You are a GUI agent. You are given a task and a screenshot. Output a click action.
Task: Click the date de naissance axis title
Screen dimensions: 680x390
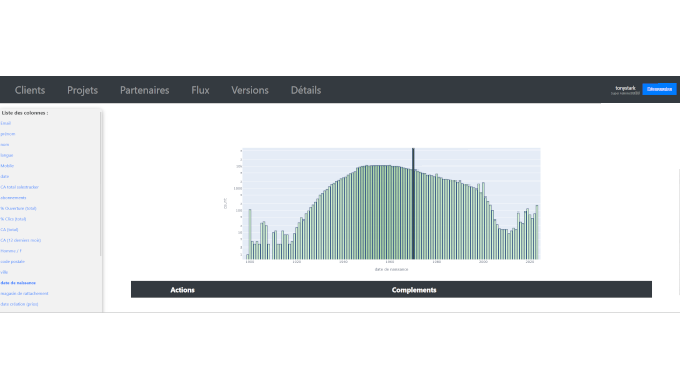tap(392, 269)
